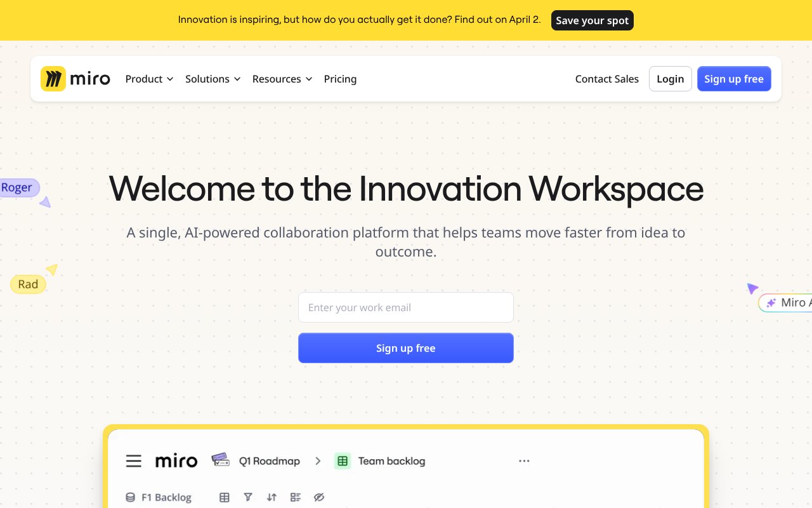This screenshot has width=812, height=508.
Task: Click the sort arrows icon
Action: [272, 497]
